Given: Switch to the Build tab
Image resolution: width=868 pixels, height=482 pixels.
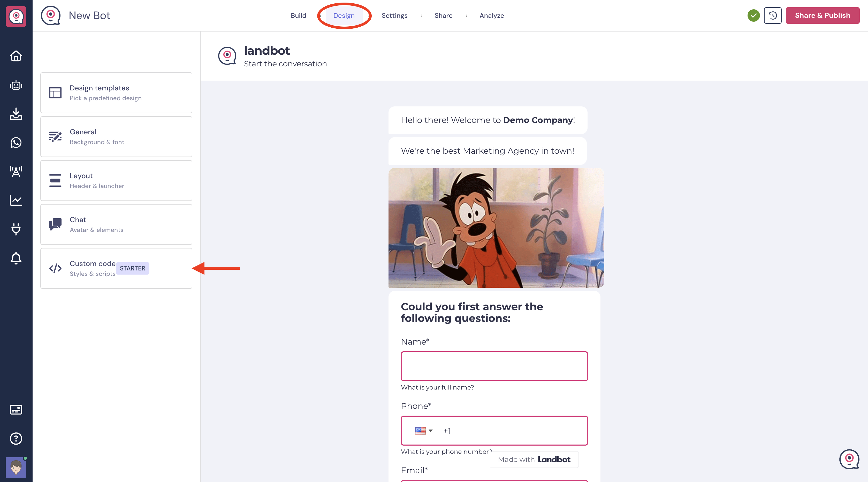Looking at the screenshot, I should pos(298,15).
